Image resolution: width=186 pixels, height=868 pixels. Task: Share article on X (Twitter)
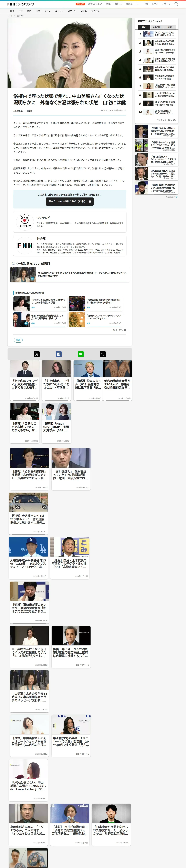[x=37, y=354]
